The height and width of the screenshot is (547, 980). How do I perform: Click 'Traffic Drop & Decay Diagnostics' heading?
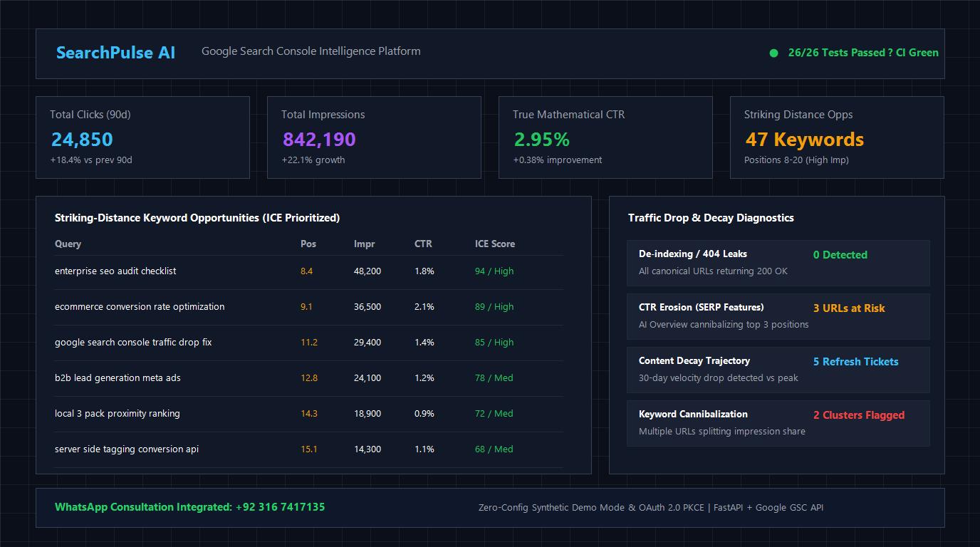point(711,218)
